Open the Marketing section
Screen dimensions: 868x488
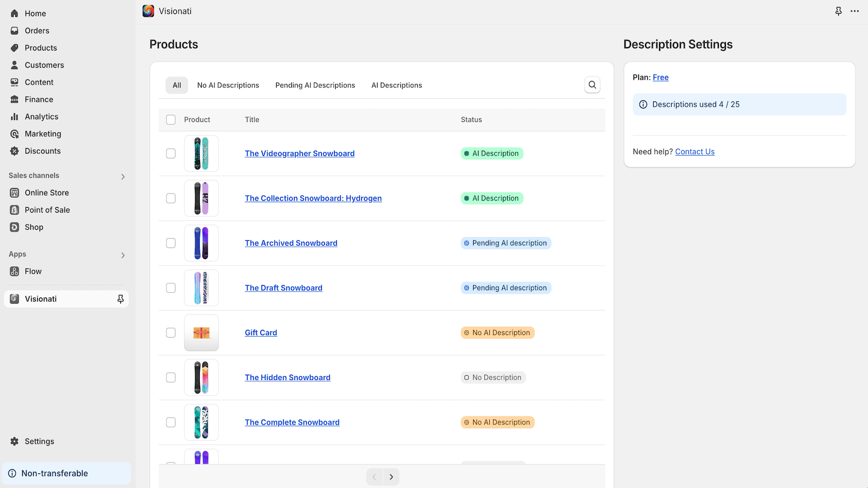pyautogui.click(x=43, y=133)
